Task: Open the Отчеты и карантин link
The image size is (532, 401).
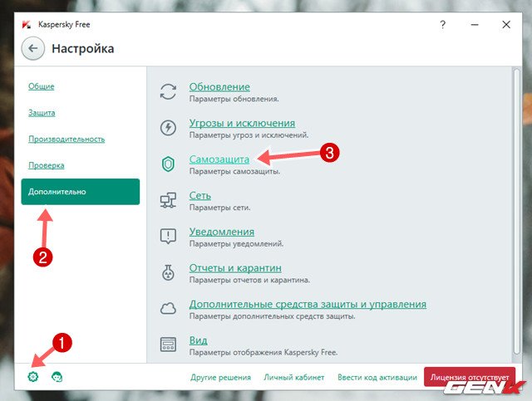Action: pyautogui.click(x=235, y=268)
